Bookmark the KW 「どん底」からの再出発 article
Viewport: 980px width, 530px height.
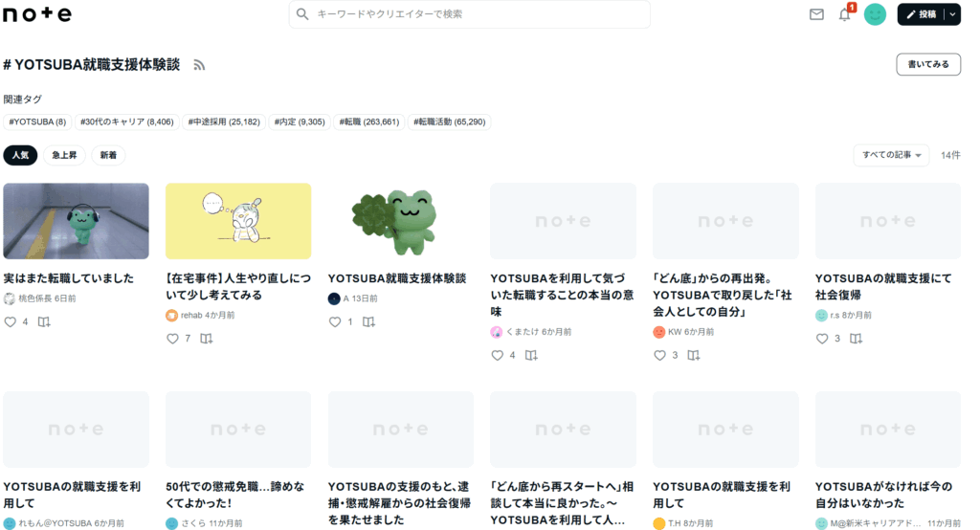(x=693, y=355)
